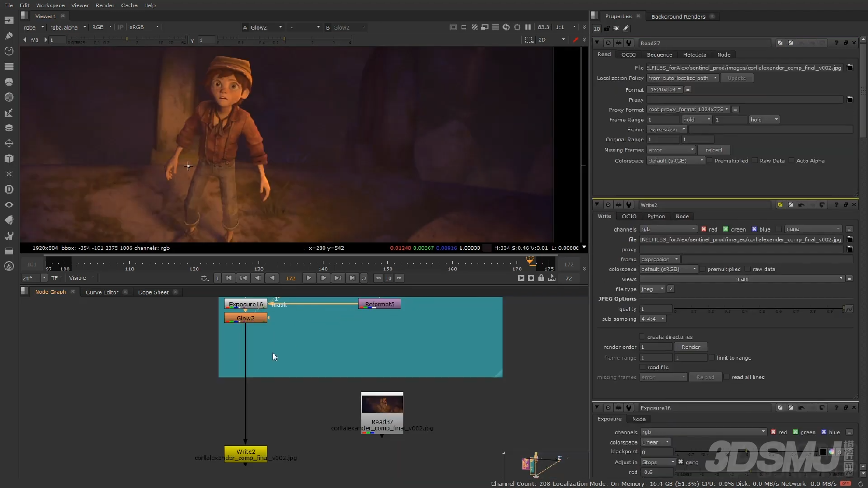Viewport: 868px width, 488px height.
Task: Open the Python tab in Write2
Action: tap(656, 216)
